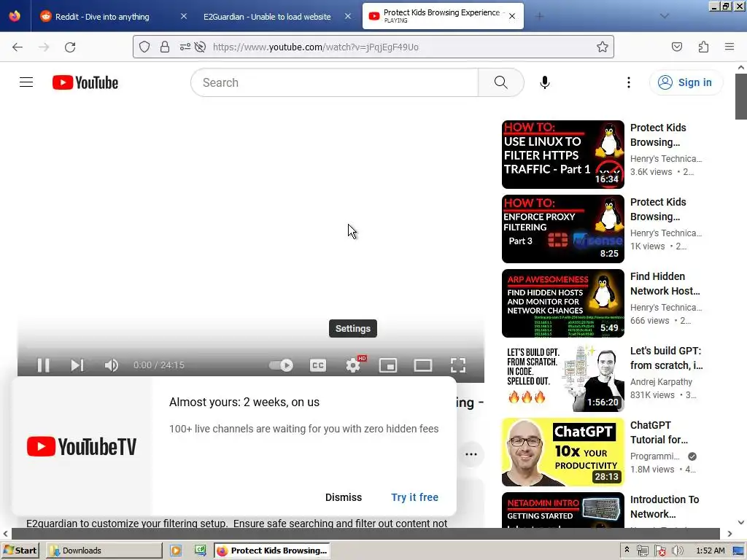Open the Firefox View button
This screenshot has width=747, height=560.
pyautogui.click(x=15, y=16)
